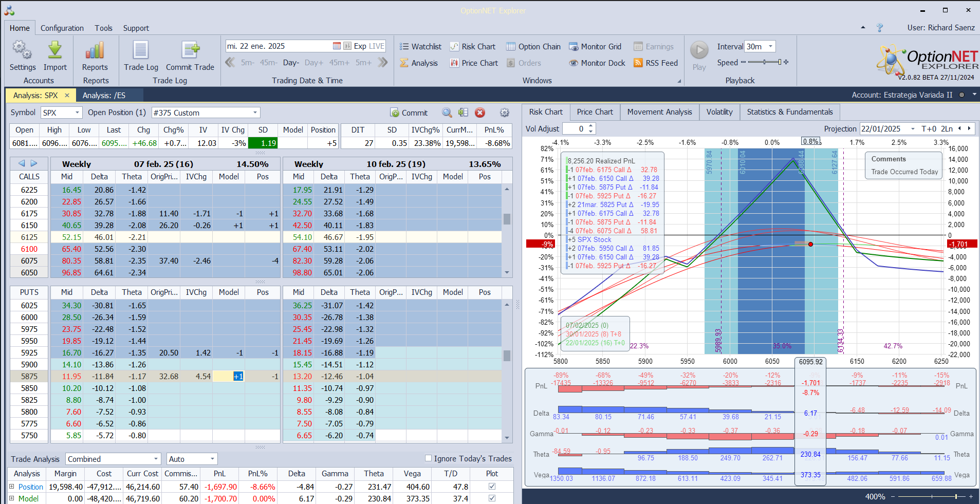Open the Account Estrategia Variada II dropdown arrow

click(974, 95)
